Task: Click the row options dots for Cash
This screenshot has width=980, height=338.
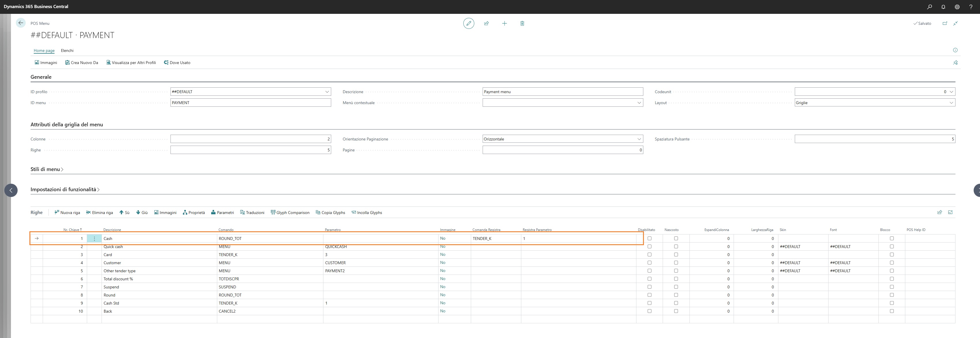Action: [94, 239]
